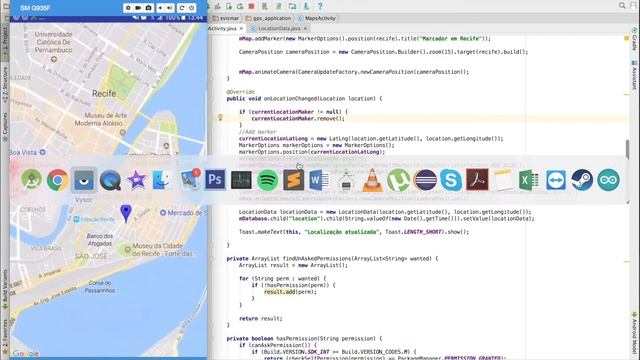Open Preview with the red badge in the Dock

click(x=189, y=180)
